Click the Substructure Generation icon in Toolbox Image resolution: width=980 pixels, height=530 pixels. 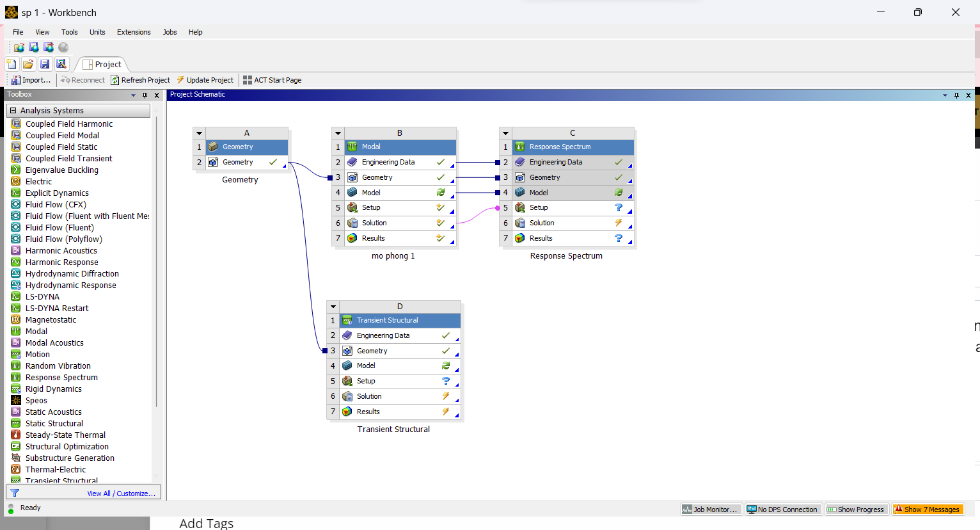(16, 458)
